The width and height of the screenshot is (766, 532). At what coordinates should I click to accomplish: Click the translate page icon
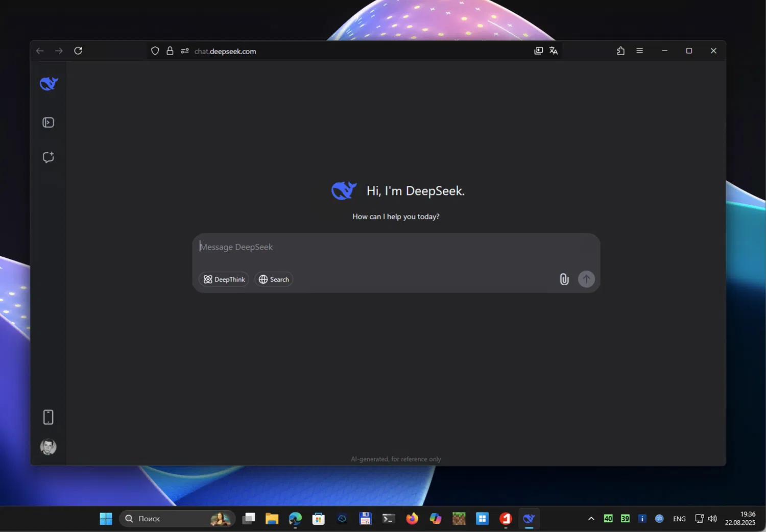554,51
